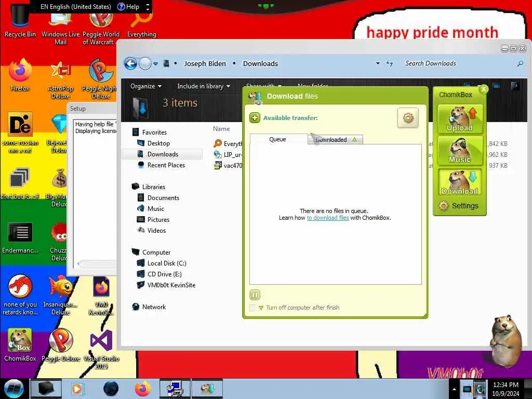Expand the turn off computer options arrow
The width and height of the screenshot is (532, 399).
261,308
